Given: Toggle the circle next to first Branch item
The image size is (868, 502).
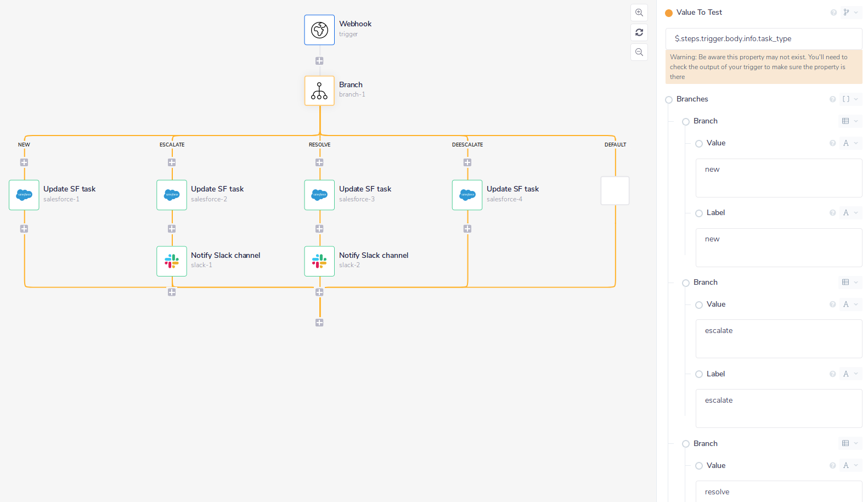Looking at the screenshot, I should [686, 122].
